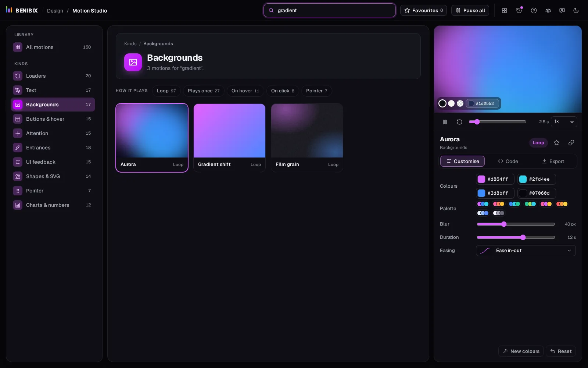Switch to the Export tab
The width and height of the screenshot is (588, 368).
553,161
